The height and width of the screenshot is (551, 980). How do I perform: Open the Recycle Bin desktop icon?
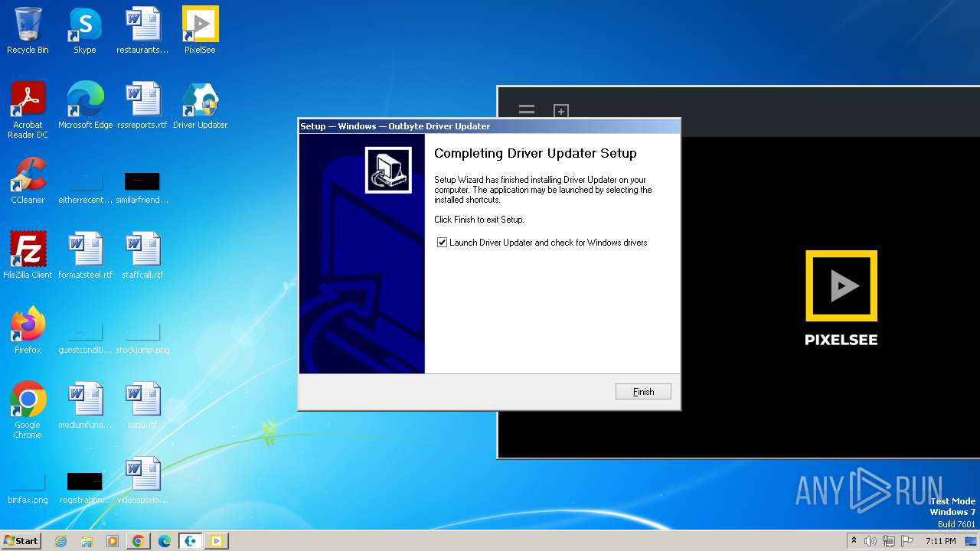(28, 31)
